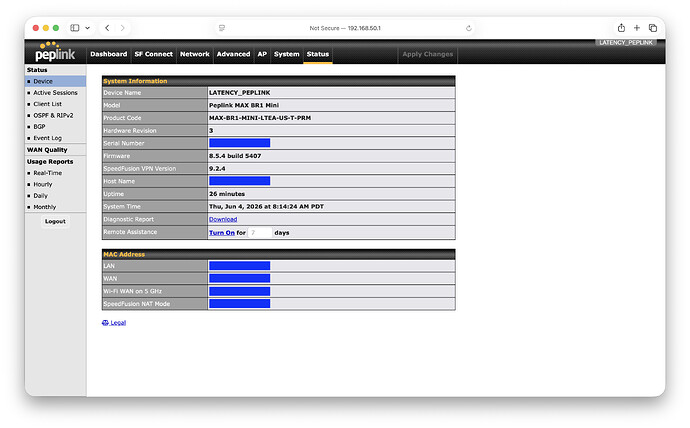Open the Advanced tab
Viewport: 690px width, 428px height.
pos(233,54)
